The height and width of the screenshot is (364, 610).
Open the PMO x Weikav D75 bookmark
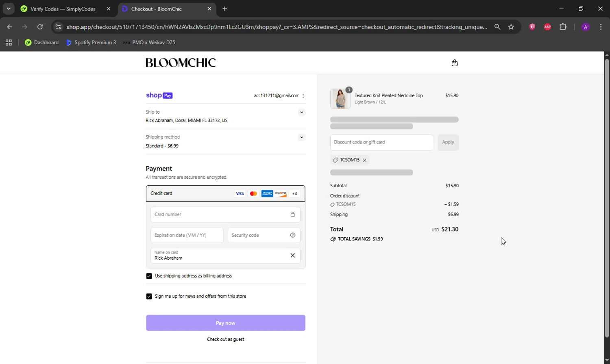(x=149, y=42)
